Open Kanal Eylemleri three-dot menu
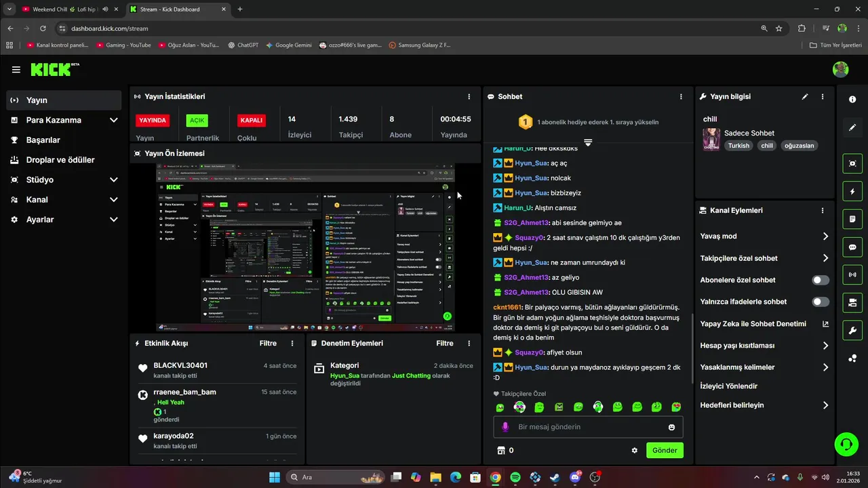868x488 pixels. point(823,211)
